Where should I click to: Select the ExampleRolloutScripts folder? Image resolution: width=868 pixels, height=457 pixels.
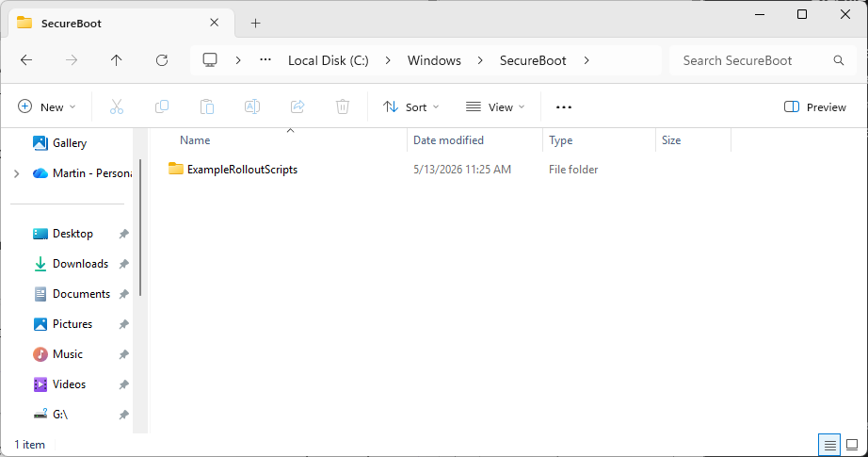click(243, 170)
